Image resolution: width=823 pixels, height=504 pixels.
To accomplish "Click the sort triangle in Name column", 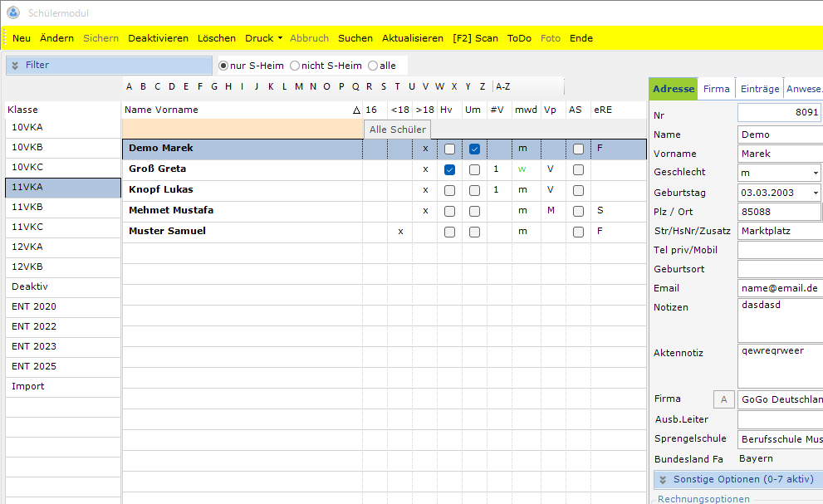I will pyautogui.click(x=356, y=110).
